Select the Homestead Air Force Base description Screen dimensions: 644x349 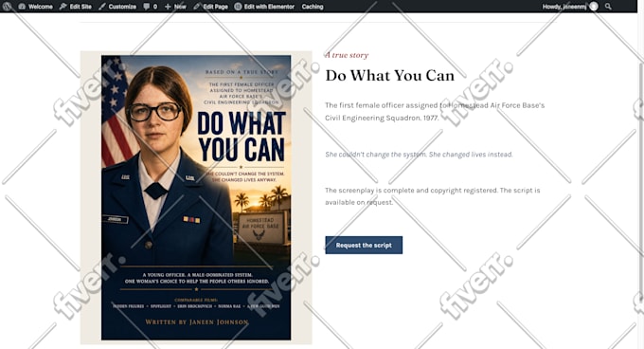435,111
